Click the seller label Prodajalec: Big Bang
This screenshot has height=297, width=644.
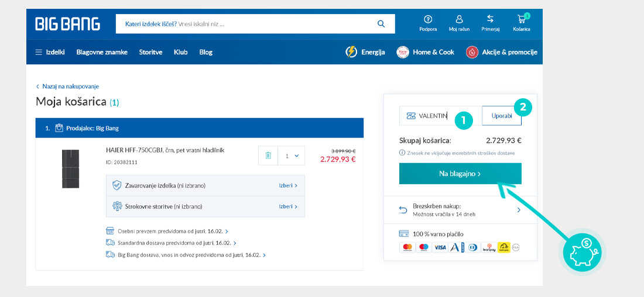pos(93,128)
